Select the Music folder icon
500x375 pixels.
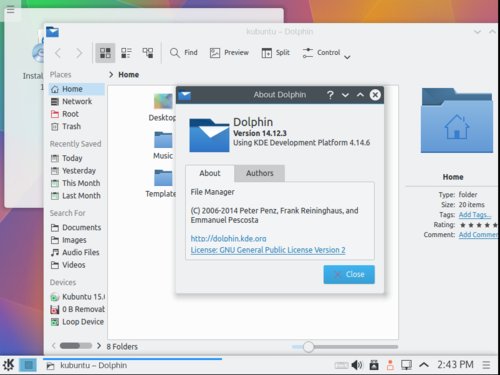(x=163, y=139)
